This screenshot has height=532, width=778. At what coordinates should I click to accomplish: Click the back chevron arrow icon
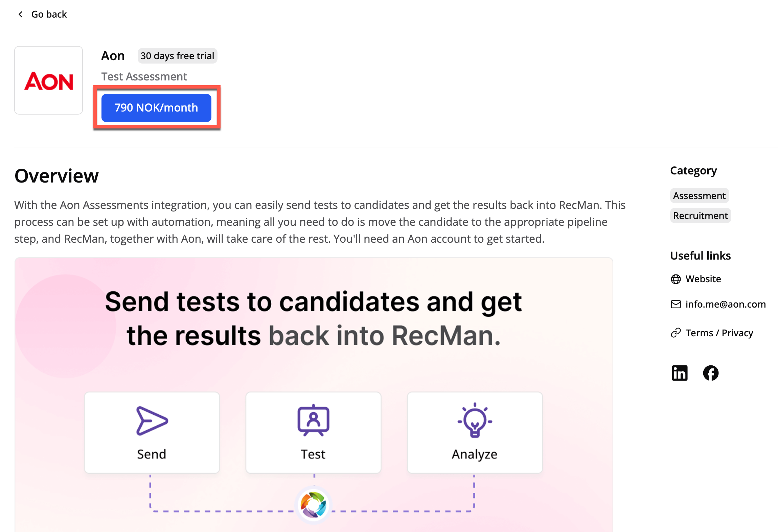(21, 14)
